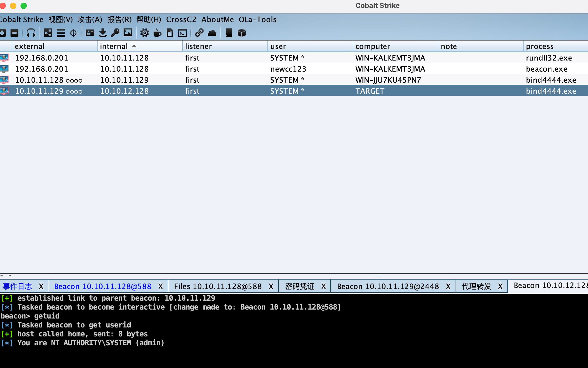The height and width of the screenshot is (368, 588).
Task: Close the Files 10.10.11.128@588 tab
Action: (271, 286)
